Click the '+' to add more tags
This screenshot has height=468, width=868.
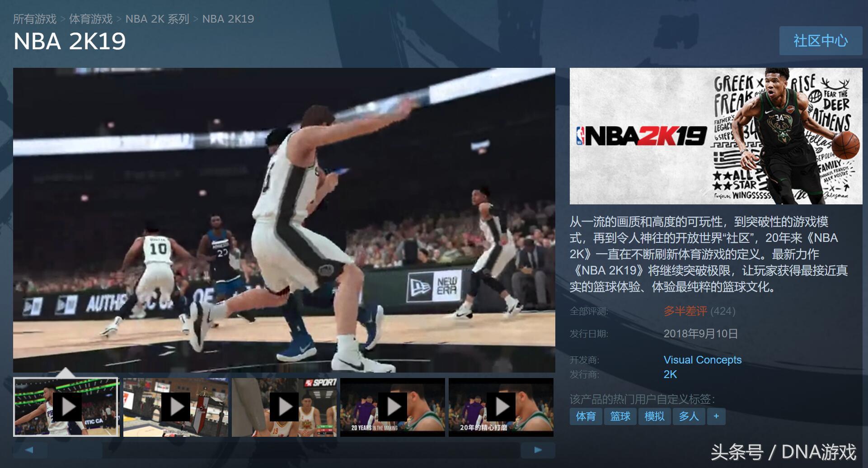click(x=715, y=416)
